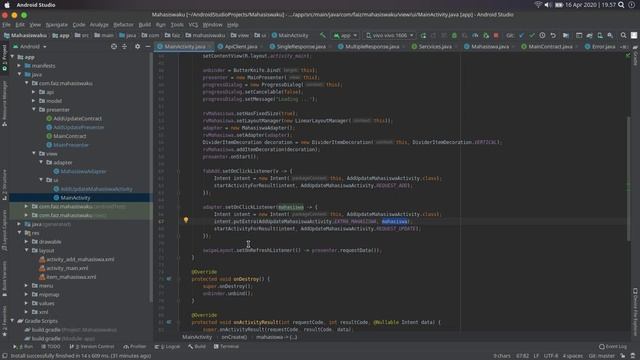Image resolution: width=640 pixels, height=360 pixels.
Task: Collapse the Gradle Scripts node
Action: tap(13, 321)
